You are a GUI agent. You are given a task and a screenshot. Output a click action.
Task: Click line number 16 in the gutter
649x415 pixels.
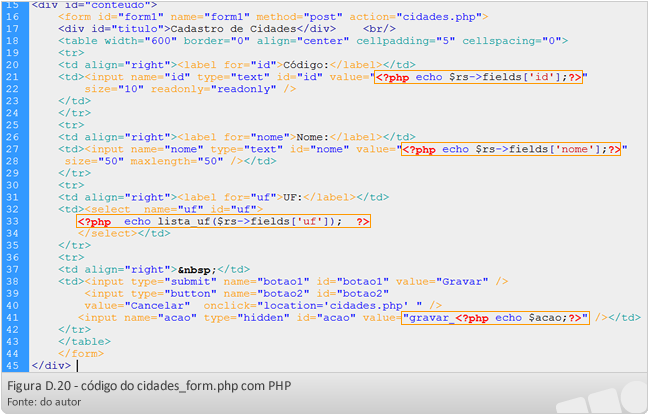tap(12, 17)
